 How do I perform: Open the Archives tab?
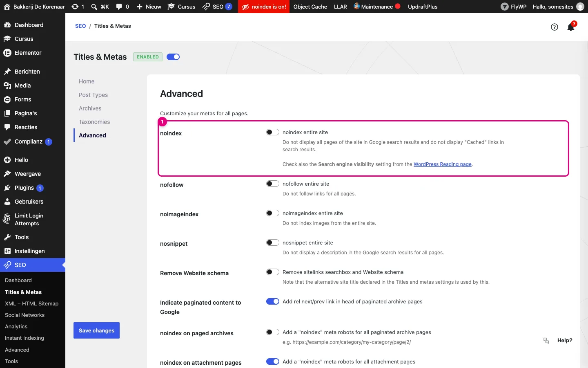click(x=90, y=108)
